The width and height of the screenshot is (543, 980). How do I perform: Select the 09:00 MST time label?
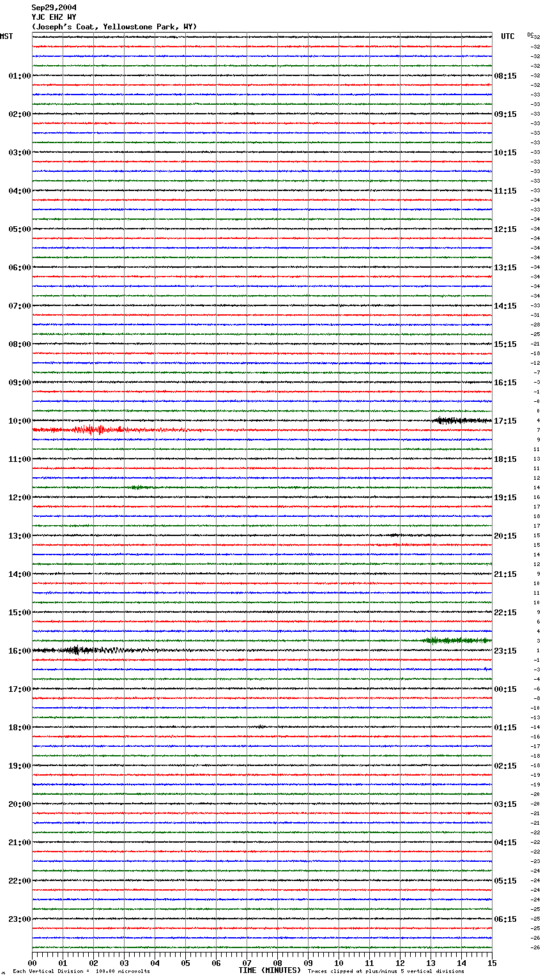point(20,383)
